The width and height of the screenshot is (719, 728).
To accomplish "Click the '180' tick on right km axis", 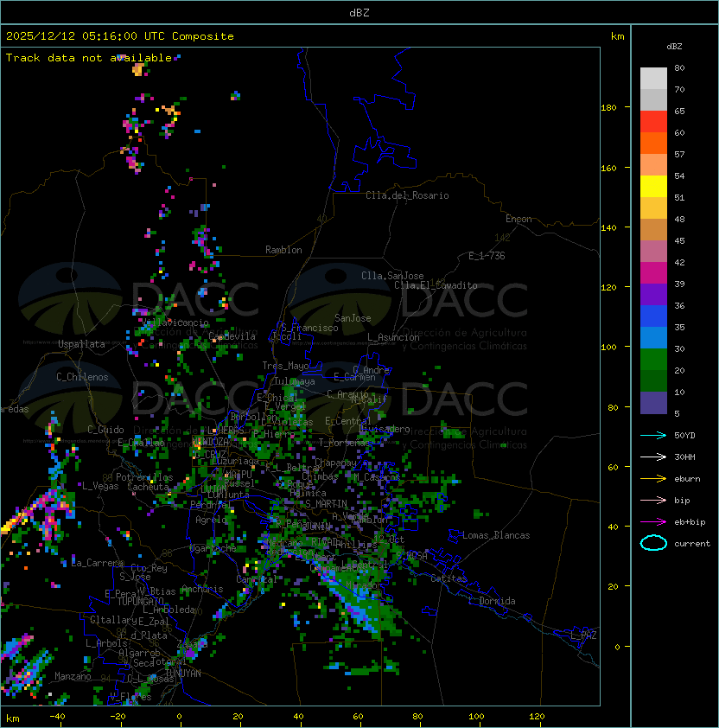I will coord(608,108).
